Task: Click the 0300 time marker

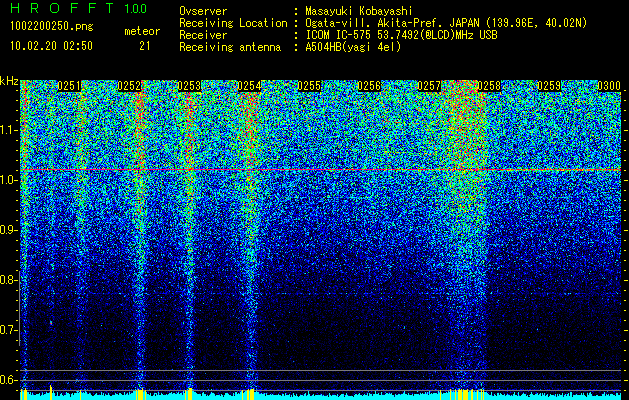Action: tap(609, 86)
